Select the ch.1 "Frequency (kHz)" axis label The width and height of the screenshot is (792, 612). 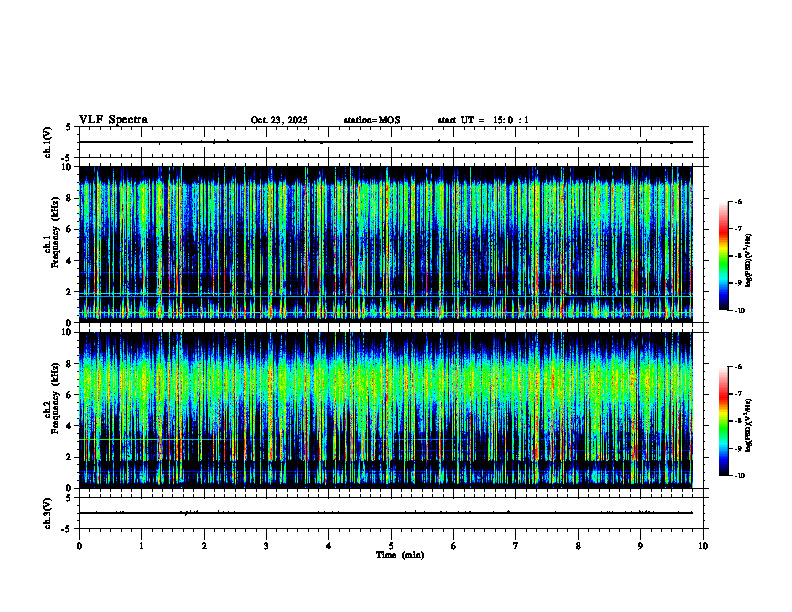(55, 233)
